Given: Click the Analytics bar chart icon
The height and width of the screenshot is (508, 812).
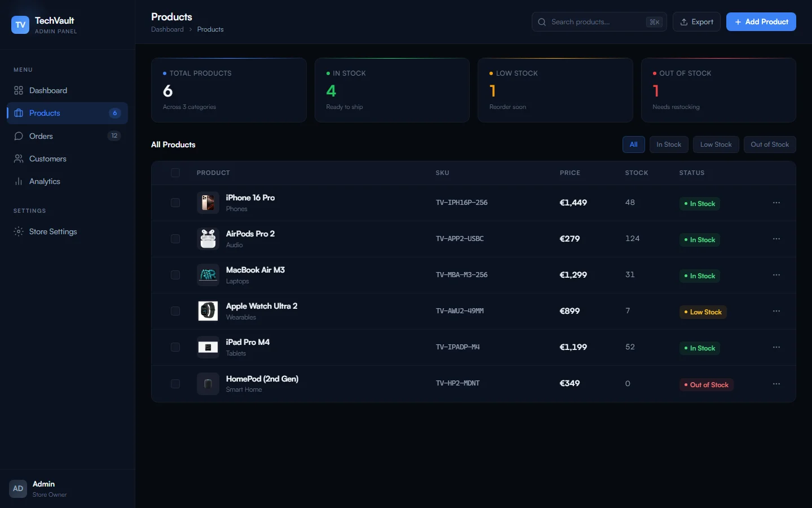Looking at the screenshot, I should point(19,181).
